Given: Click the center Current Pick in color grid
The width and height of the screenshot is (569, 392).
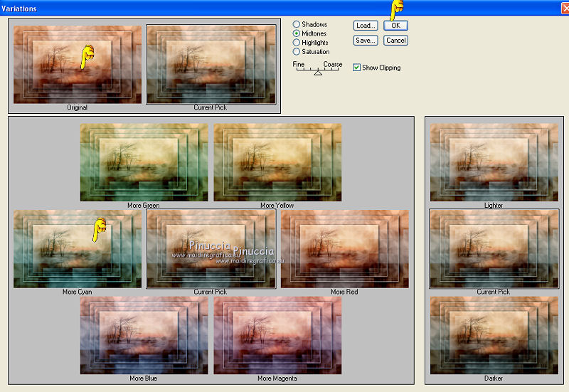Looking at the screenshot, I should [x=211, y=249].
